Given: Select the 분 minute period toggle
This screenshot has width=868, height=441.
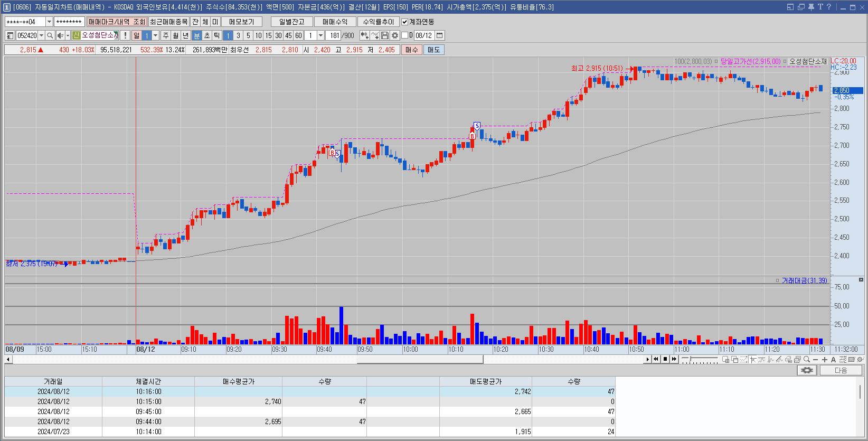Looking at the screenshot, I should (197, 35).
